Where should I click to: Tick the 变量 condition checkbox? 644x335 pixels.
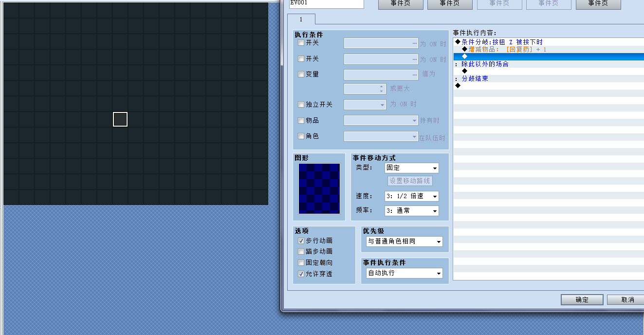pyautogui.click(x=301, y=74)
